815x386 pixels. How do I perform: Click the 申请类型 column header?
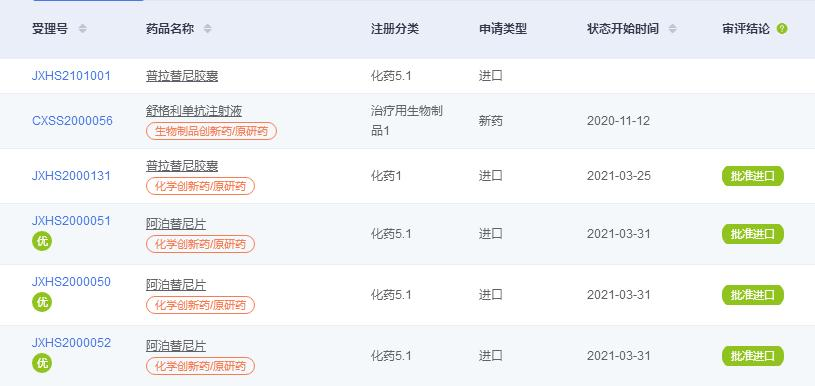(503, 29)
